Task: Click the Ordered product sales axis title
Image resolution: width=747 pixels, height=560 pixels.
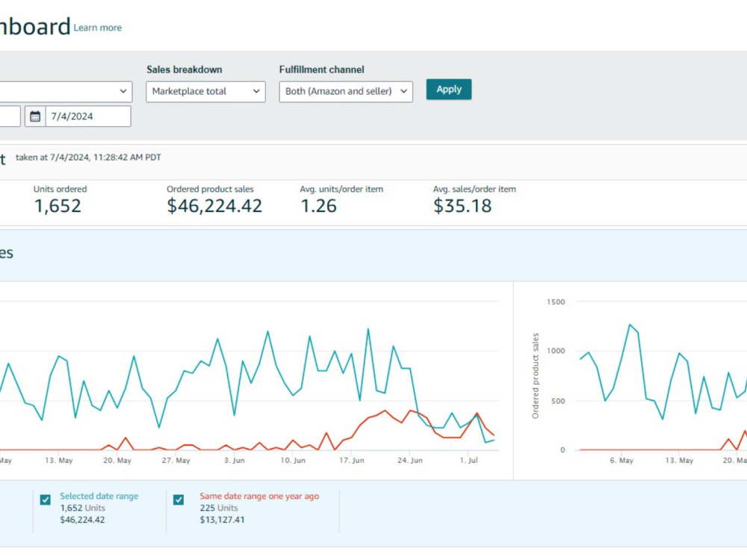Action: pyautogui.click(x=536, y=376)
